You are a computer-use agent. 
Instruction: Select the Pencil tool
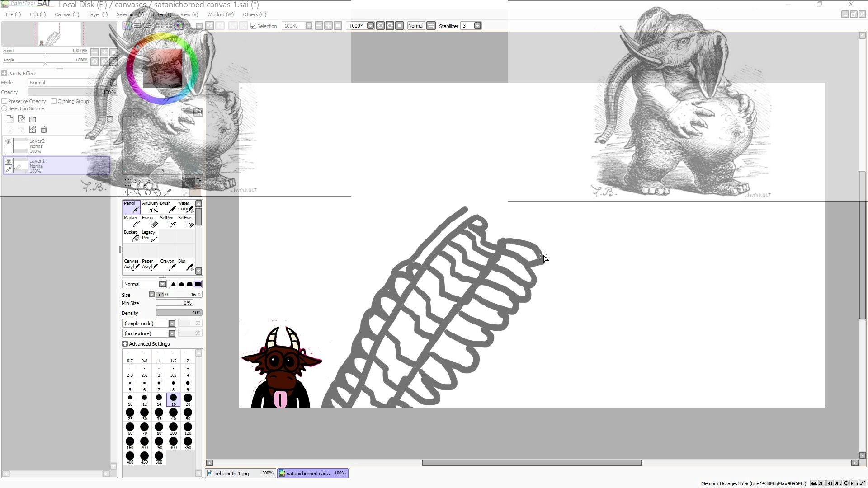(132, 206)
